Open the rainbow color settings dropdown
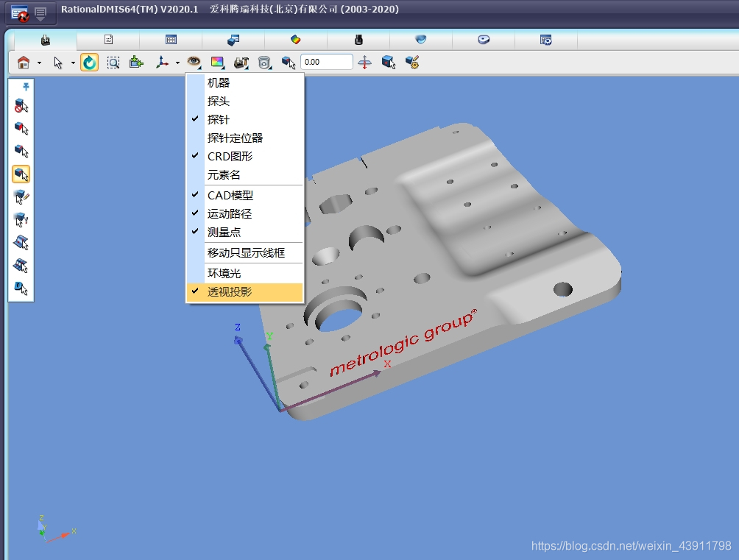This screenshot has width=739, height=560. pyautogui.click(x=217, y=63)
